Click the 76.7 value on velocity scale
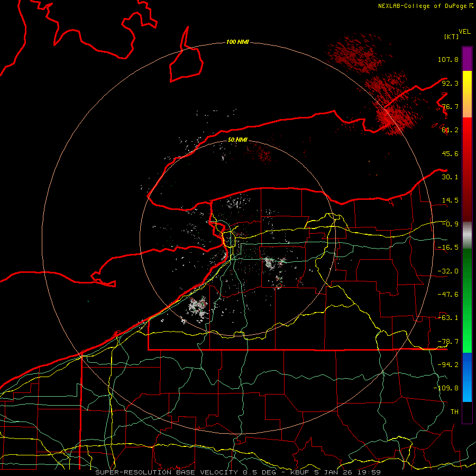The height and width of the screenshot is (476, 476). tap(450, 106)
